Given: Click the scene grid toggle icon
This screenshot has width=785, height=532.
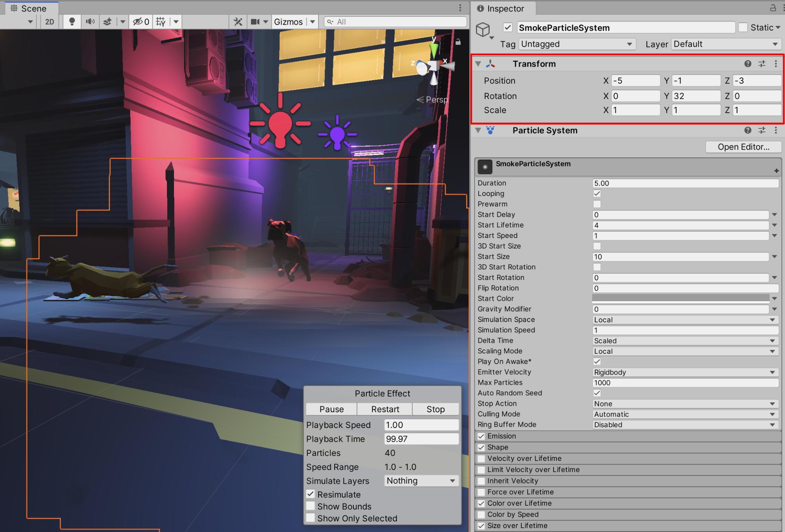Looking at the screenshot, I should click(161, 22).
